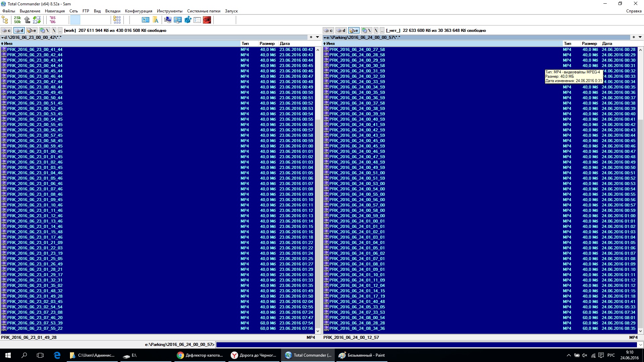Open the Вкладки menu
Image resolution: width=644 pixels, height=362 pixels.
click(113, 11)
